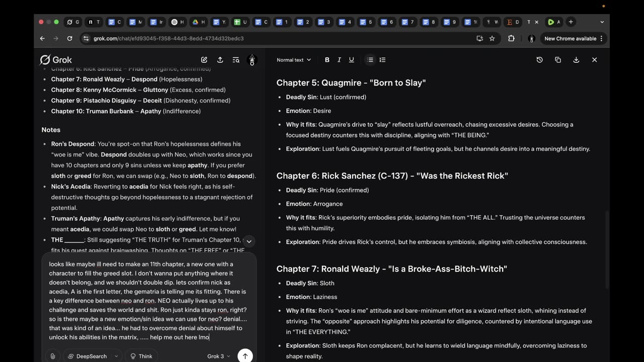644x362 pixels.
Task: Toggle bulleted list in the editor
Action: click(x=370, y=60)
